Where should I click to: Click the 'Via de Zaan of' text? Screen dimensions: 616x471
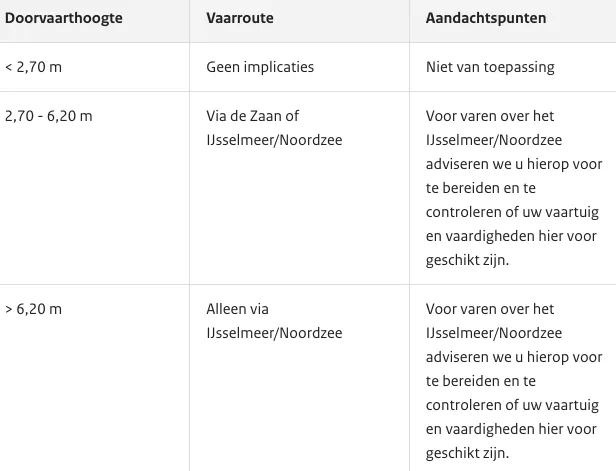(253, 116)
